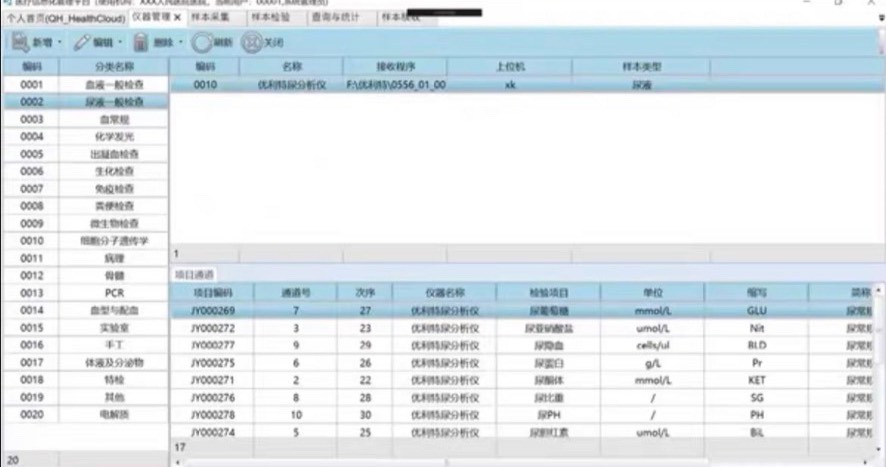Click the 刷新 refresh icon
This screenshot has width=886, height=467.
pyautogui.click(x=202, y=42)
